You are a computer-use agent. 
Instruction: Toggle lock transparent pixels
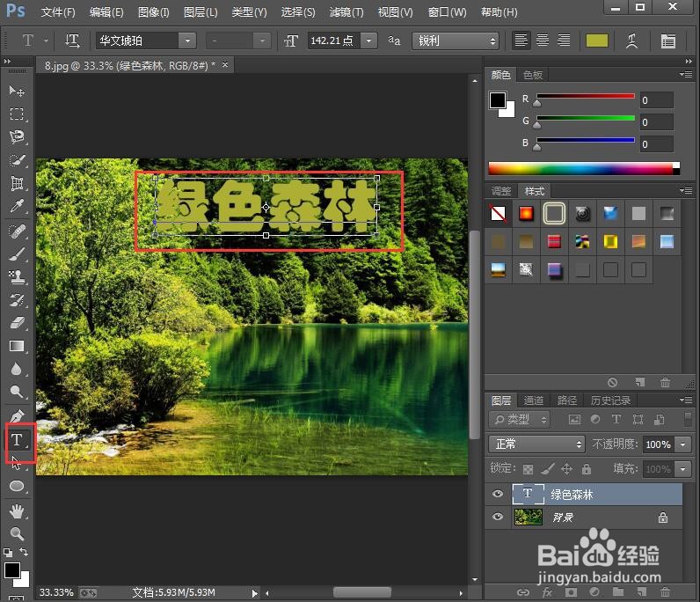(x=528, y=469)
